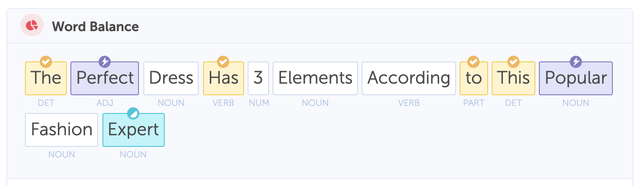This screenshot has height=186, width=644.
Task: Click the 'Word Balance' section title
Action: tap(95, 27)
